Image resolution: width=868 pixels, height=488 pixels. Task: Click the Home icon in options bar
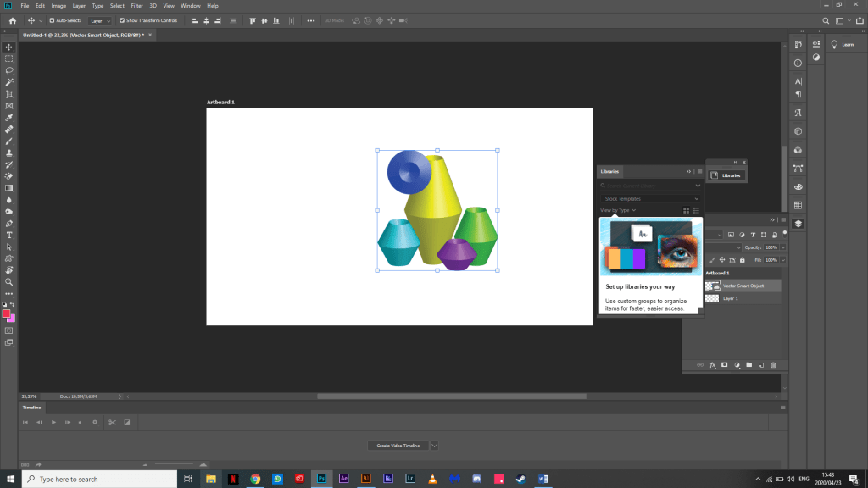click(12, 20)
